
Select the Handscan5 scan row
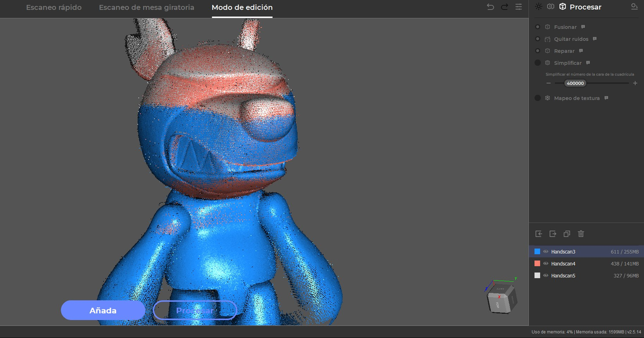point(587,276)
